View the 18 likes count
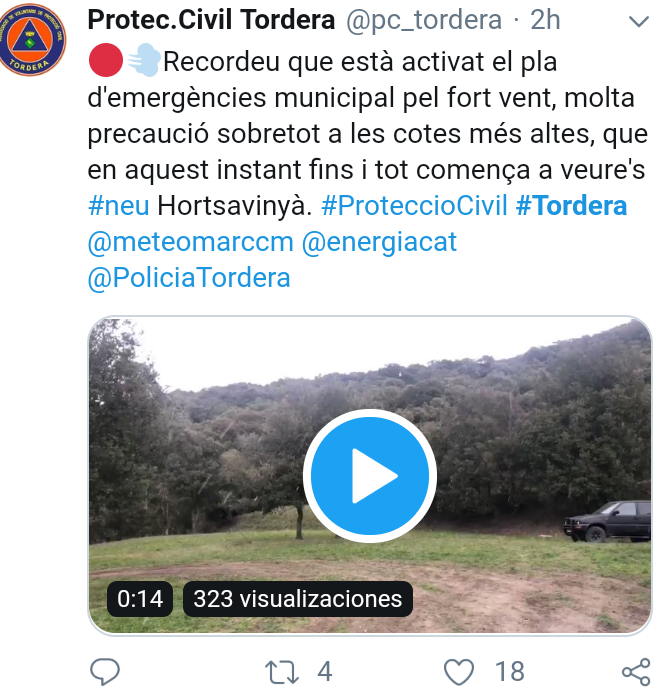This screenshot has height=698, width=663. [x=510, y=672]
